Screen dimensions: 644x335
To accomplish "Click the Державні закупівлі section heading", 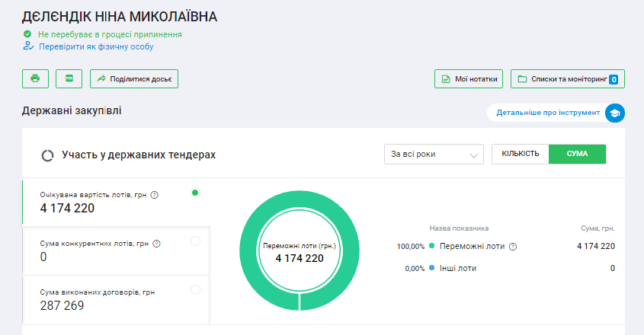I will click(72, 111).
